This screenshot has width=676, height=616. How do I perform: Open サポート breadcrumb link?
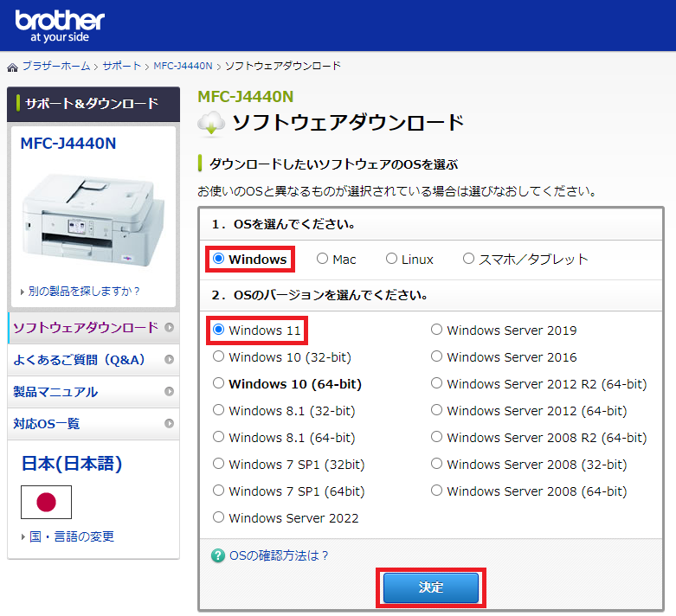click(x=122, y=66)
